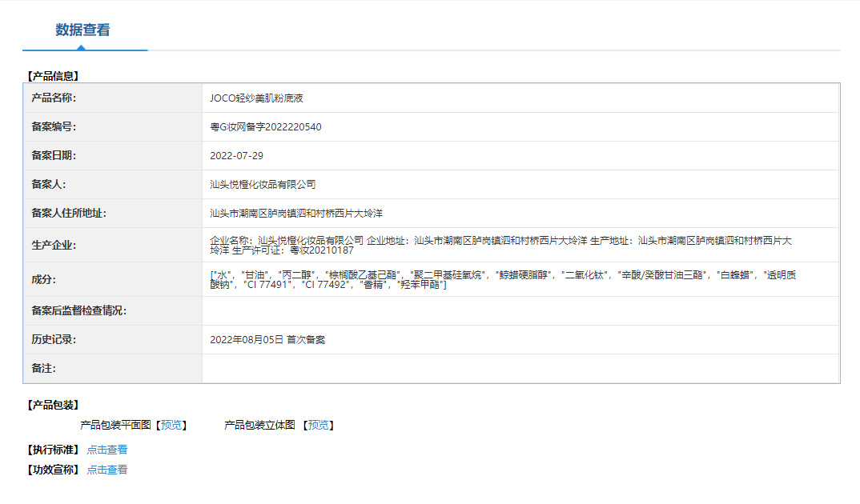Click the 【功效宣称】 label
The width and height of the screenshot is (860, 504).
(x=53, y=470)
